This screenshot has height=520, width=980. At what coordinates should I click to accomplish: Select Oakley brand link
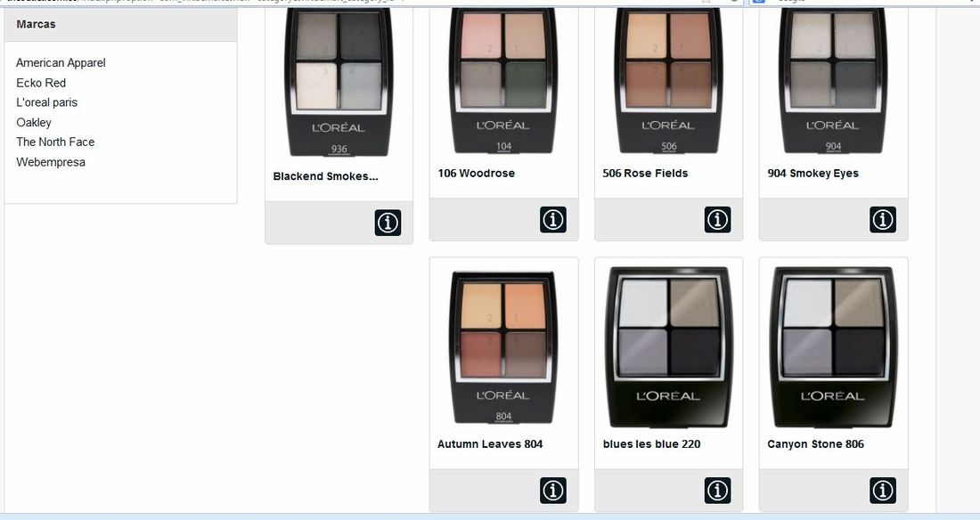(x=34, y=123)
